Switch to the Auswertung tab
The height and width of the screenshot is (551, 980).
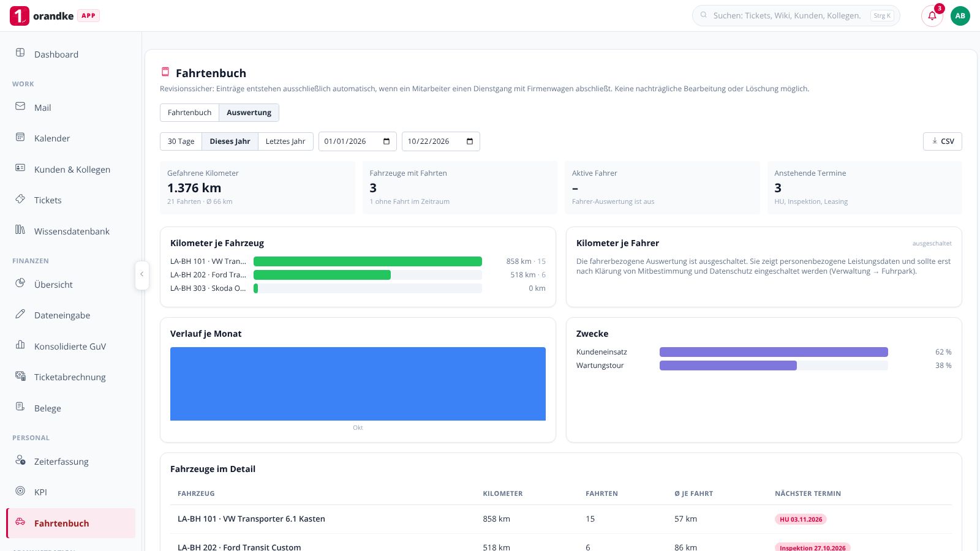point(249,113)
